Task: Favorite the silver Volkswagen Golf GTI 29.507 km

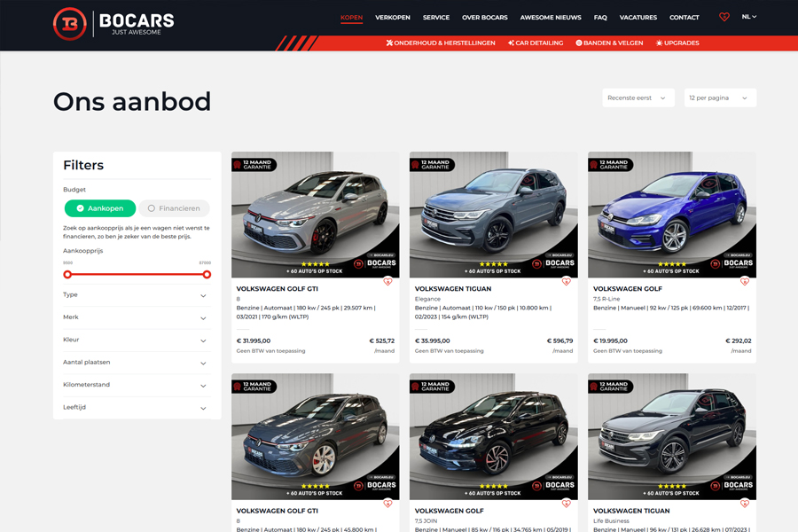Action: [387, 281]
